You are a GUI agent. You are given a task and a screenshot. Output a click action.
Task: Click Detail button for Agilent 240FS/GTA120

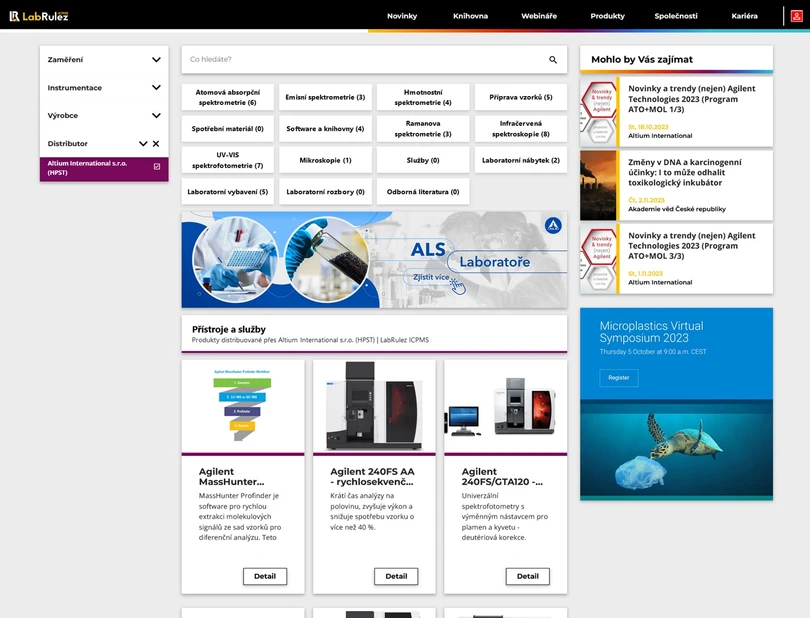pyautogui.click(x=527, y=576)
